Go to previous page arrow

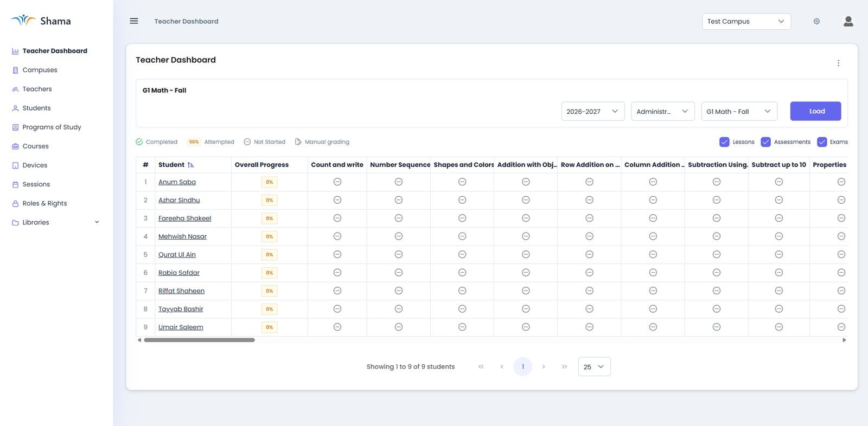click(502, 367)
